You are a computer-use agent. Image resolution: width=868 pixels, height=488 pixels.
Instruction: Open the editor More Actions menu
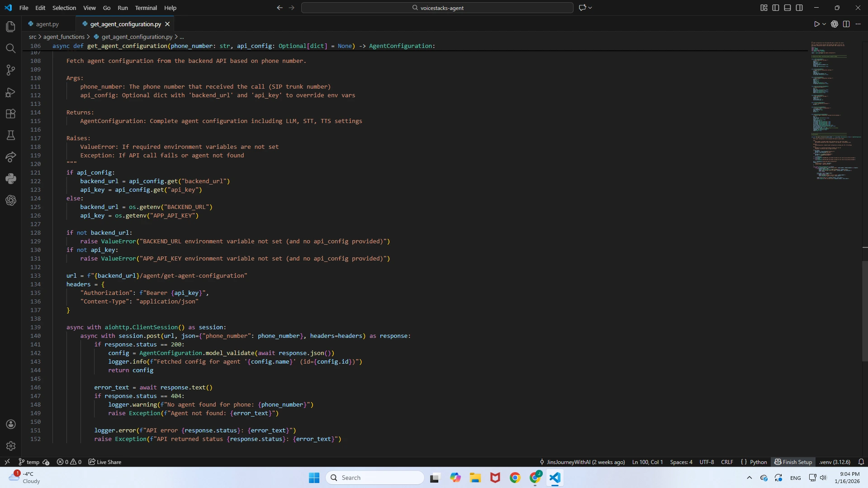point(858,24)
